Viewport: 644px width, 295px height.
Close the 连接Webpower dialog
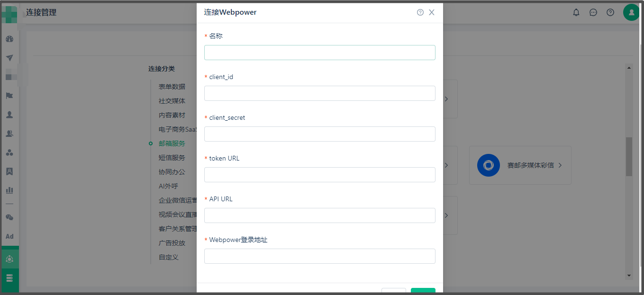[432, 12]
